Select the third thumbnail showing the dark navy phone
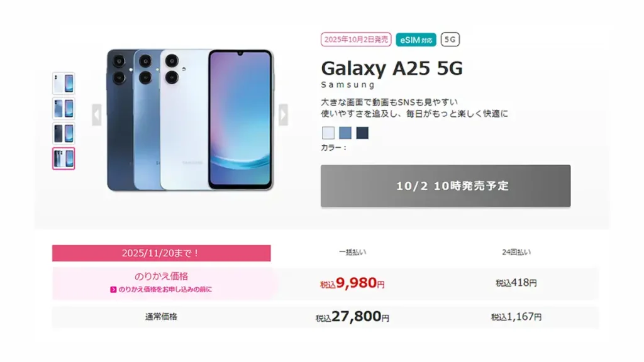 64,133
